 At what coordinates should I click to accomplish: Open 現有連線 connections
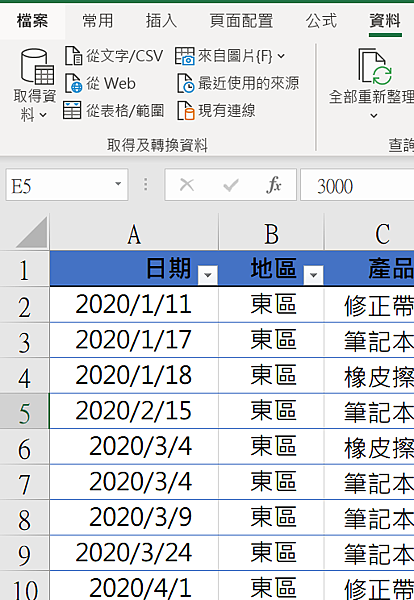(x=217, y=111)
